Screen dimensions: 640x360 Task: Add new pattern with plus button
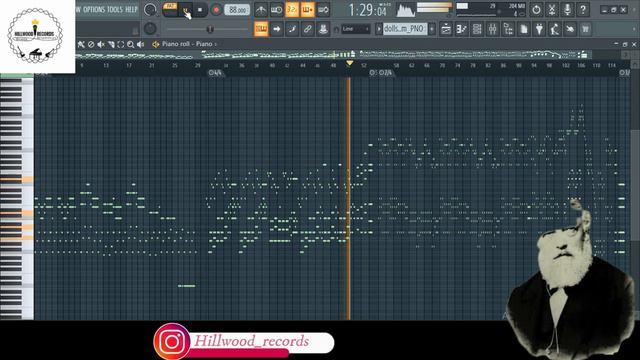click(432, 29)
